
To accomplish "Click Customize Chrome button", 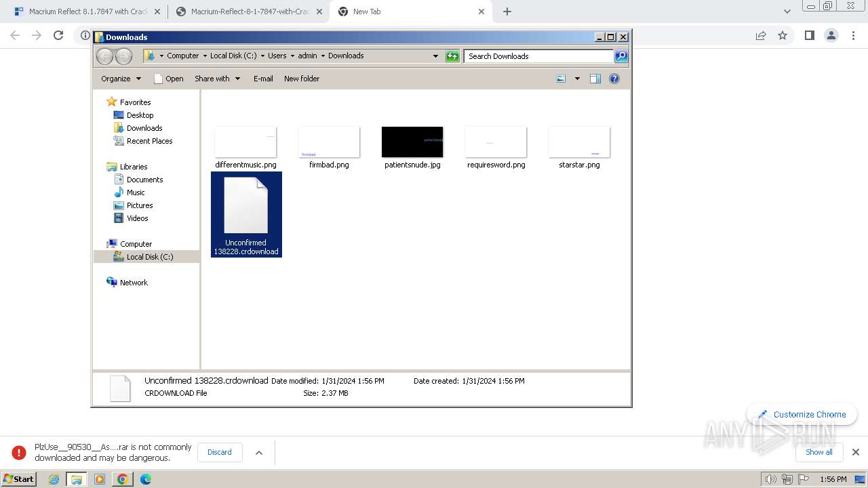I will click(x=802, y=414).
